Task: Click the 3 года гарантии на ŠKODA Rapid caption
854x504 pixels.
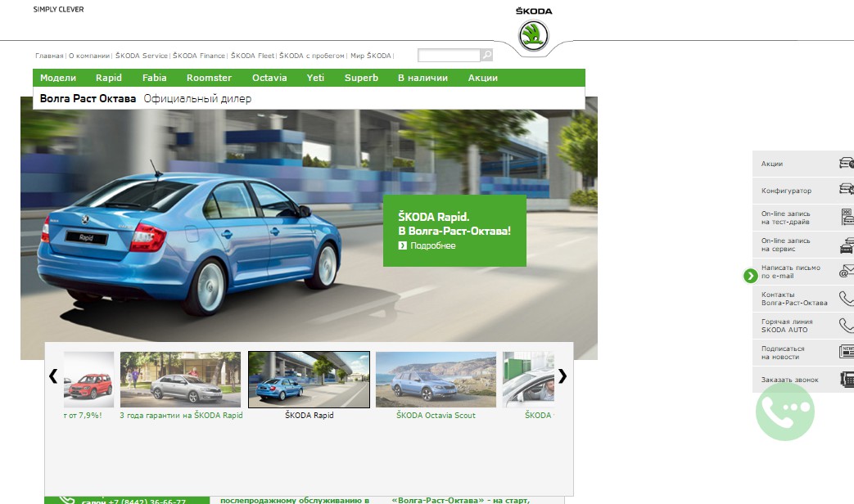Action: (x=182, y=416)
